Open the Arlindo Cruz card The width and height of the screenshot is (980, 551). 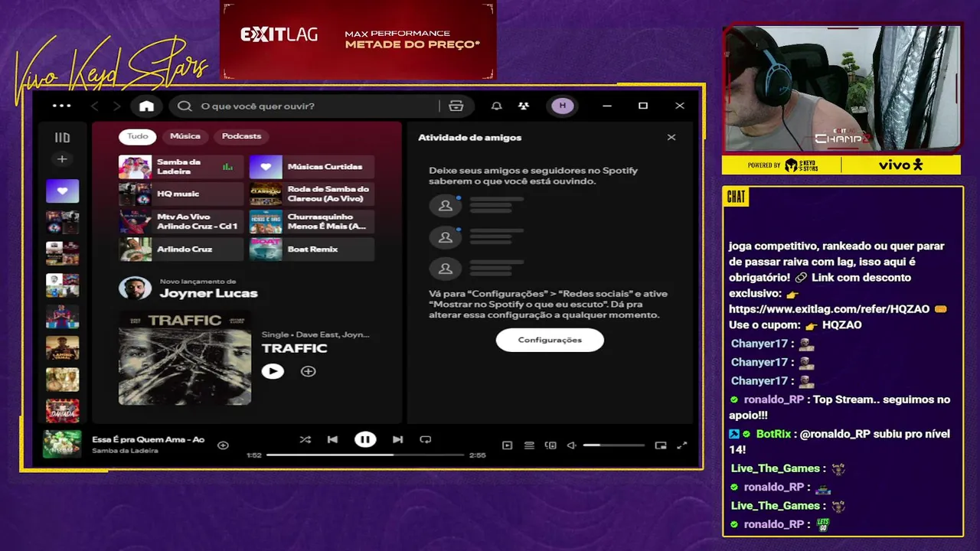click(181, 249)
